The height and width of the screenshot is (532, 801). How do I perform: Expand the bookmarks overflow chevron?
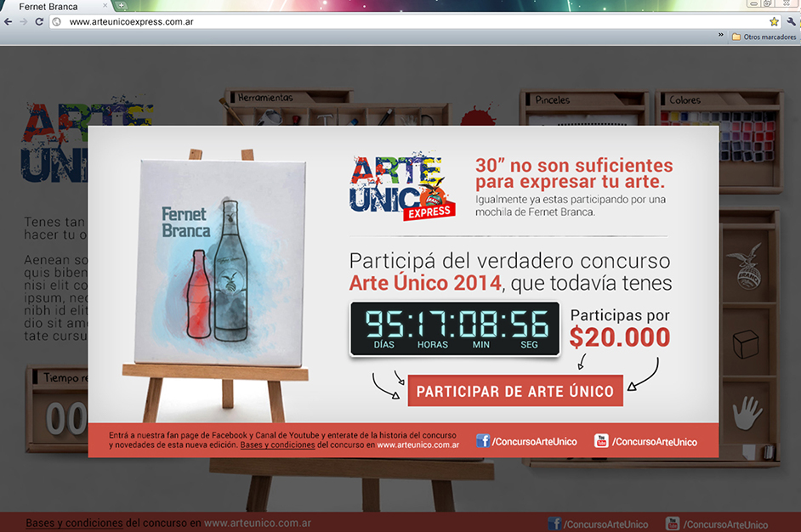pos(721,35)
